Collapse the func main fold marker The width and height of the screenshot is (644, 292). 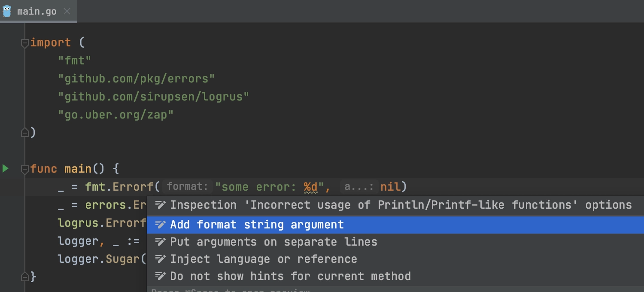(x=25, y=169)
